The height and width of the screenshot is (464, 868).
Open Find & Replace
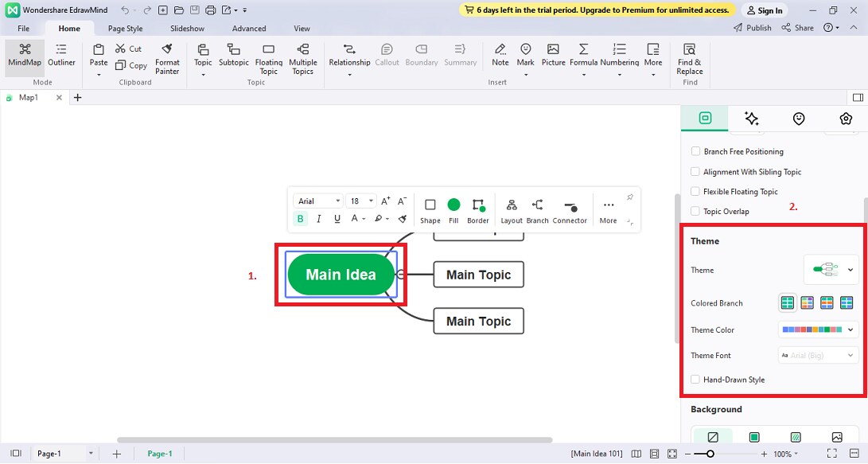tap(689, 59)
